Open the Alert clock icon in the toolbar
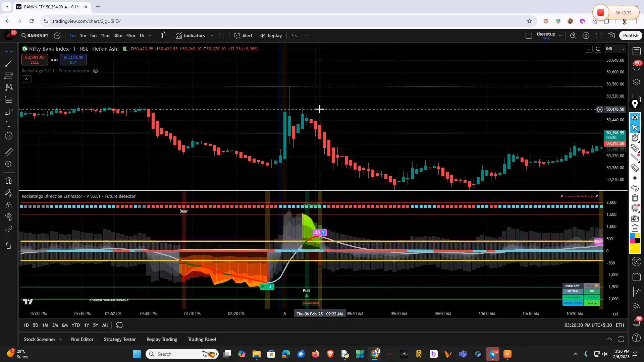This screenshot has width=644, height=362. [237, 36]
